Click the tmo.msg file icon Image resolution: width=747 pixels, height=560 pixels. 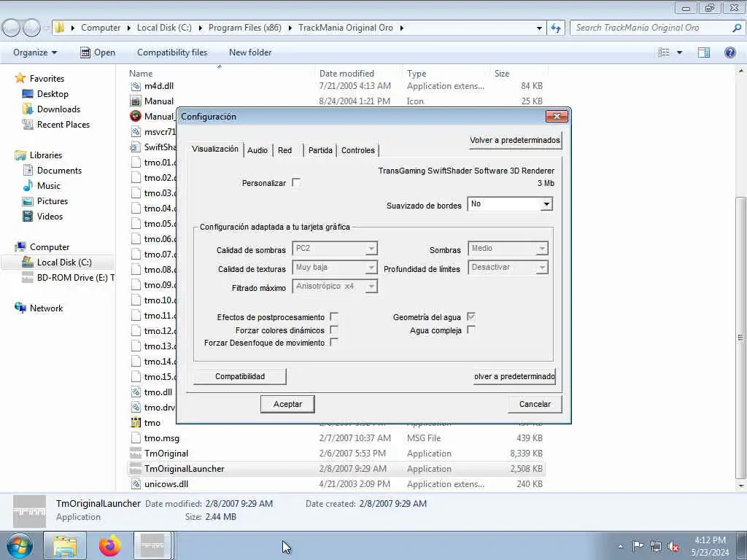[x=136, y=438]
